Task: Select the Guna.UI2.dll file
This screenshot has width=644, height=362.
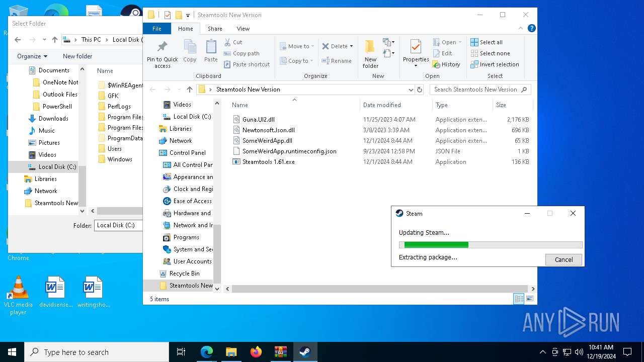Action: coord(259,120)
